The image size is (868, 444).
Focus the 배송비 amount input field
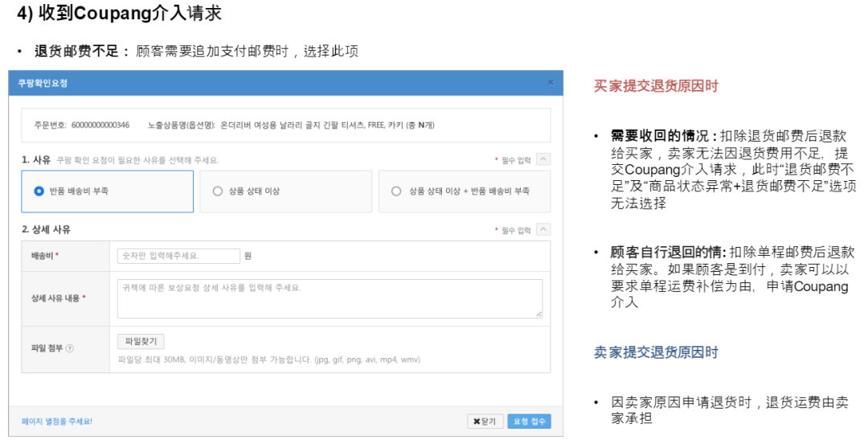pyautogui.click(x=178, y=256)
